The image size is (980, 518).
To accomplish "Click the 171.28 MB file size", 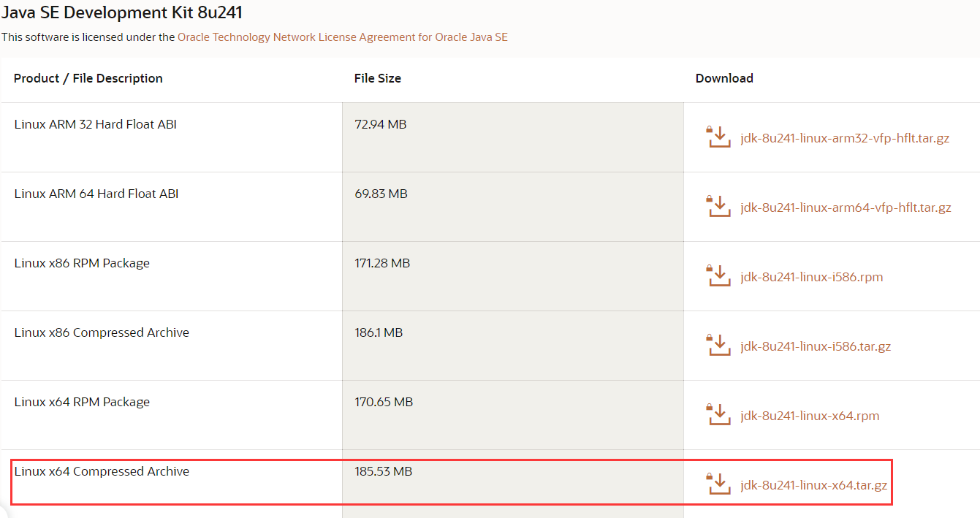I will [382, 263].
